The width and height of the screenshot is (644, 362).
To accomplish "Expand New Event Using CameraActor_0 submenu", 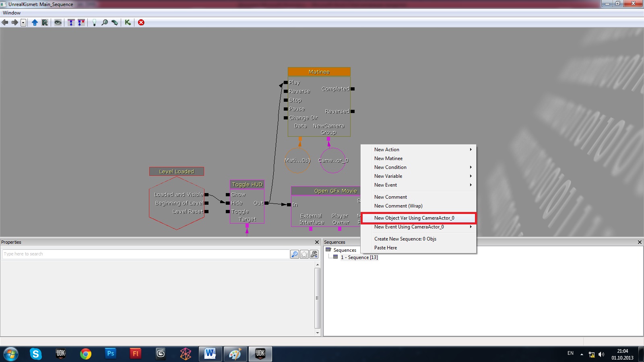I will click(x=419, y=227).
